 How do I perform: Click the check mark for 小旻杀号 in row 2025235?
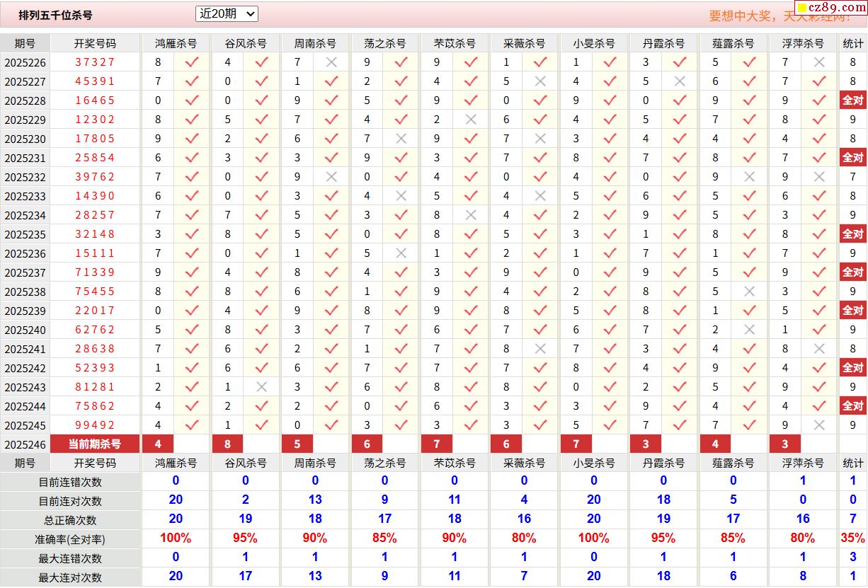coord(610,234)
